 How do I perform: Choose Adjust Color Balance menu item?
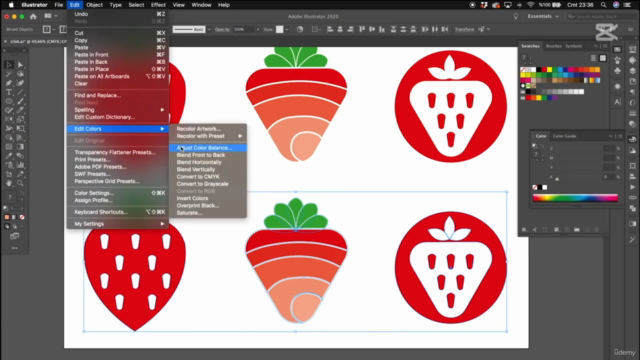208,148
